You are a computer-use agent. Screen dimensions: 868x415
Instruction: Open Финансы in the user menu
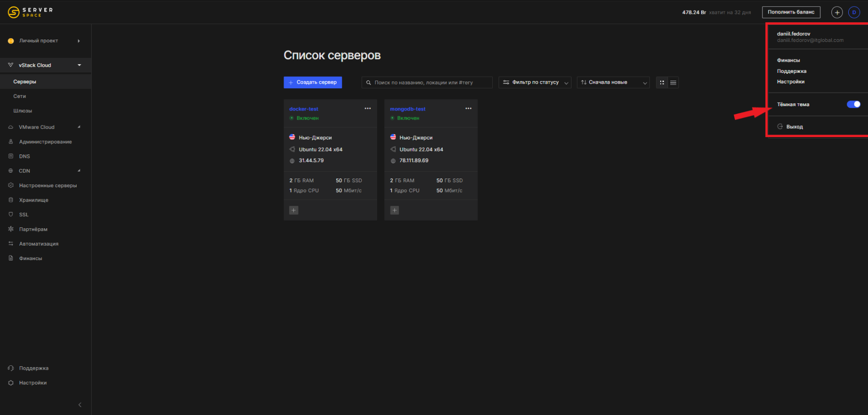pos(788,60)
